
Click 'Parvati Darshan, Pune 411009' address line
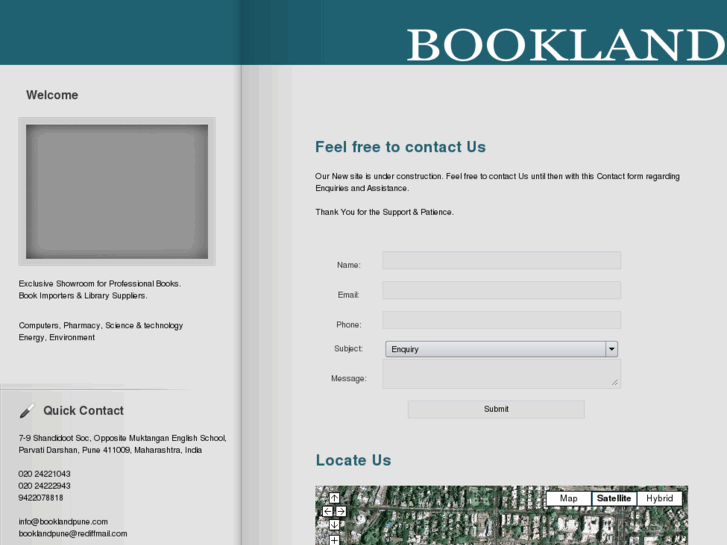pos(110,450)
